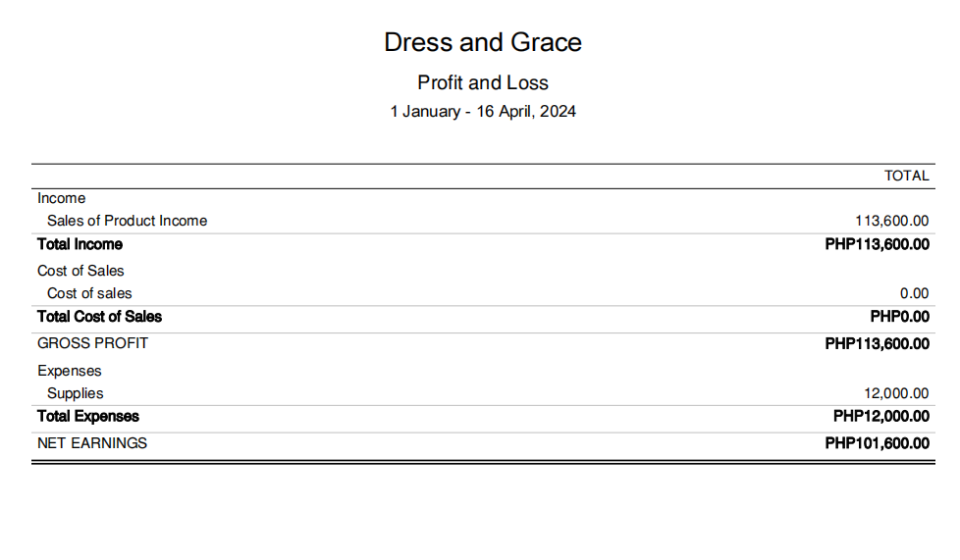Click the PHP0.00 total amount
960x560 pixels.
899,317
